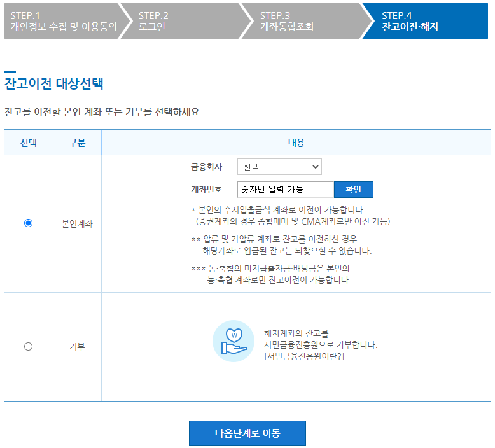
Task: Click the 다음단계로 이동 button
Action: [x=247, y=433]
